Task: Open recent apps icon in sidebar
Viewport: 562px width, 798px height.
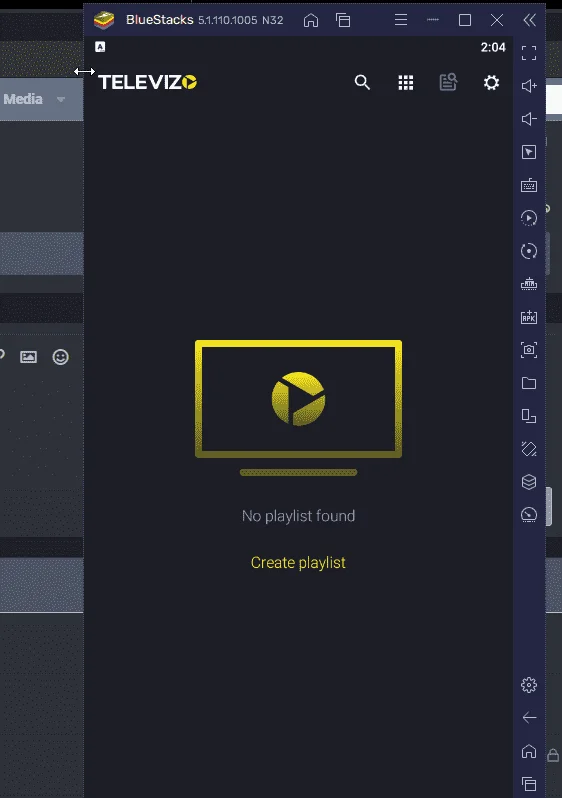Action: click(529, 784)
